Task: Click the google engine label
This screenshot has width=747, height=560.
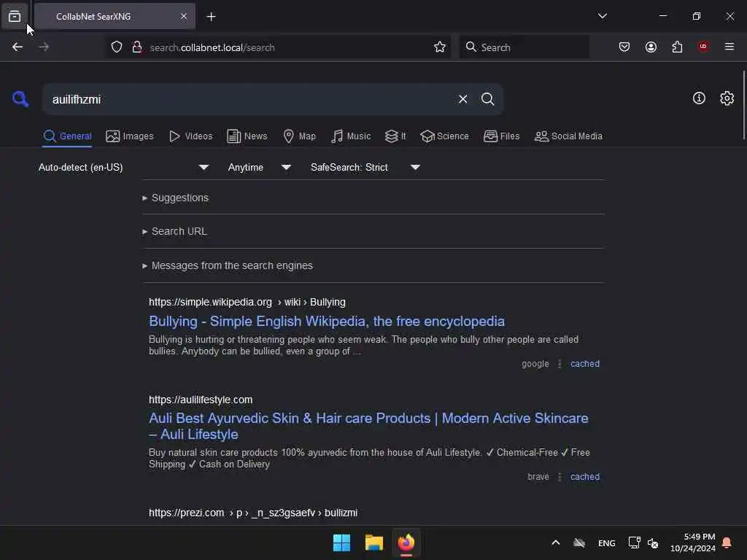Action: coord(535,364)
